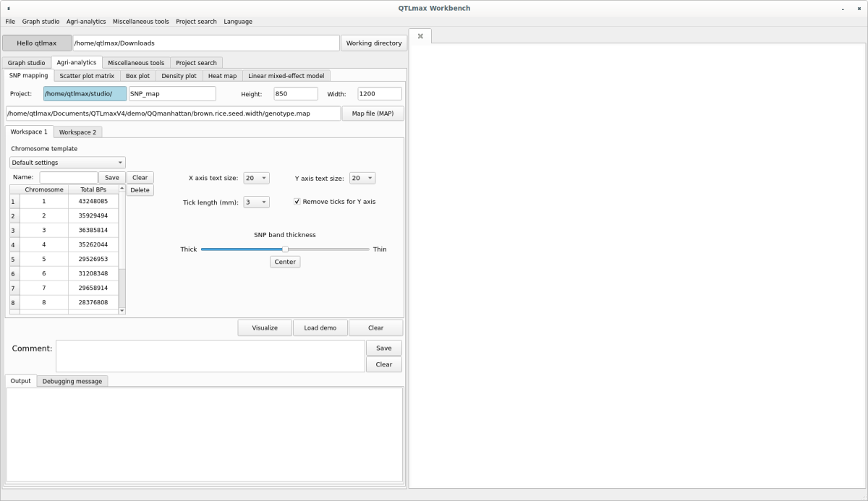The width and height of the screenshot is (868, 501).
Task: Click the template Name input field
Action: point(68,178)
